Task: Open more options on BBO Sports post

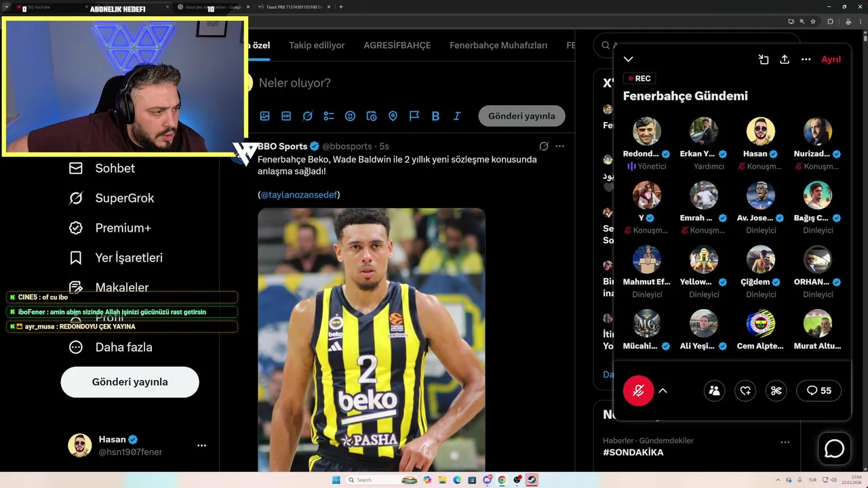Action: tap(559, 146)
